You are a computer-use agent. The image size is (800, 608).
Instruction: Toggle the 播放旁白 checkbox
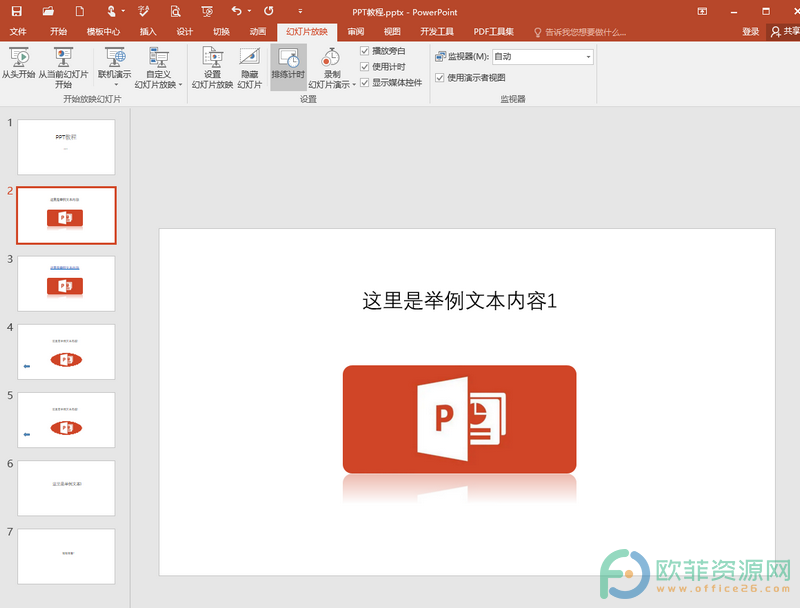point(364,50)
